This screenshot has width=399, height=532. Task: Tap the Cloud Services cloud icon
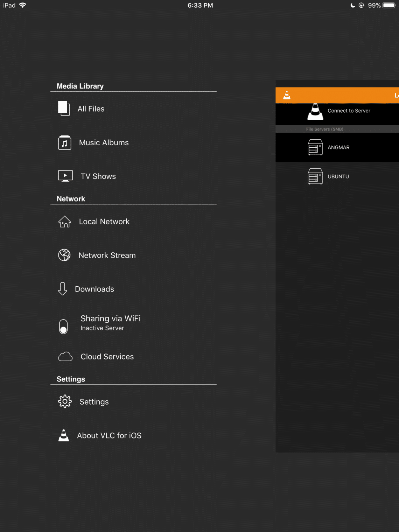[x=65, y=356]
